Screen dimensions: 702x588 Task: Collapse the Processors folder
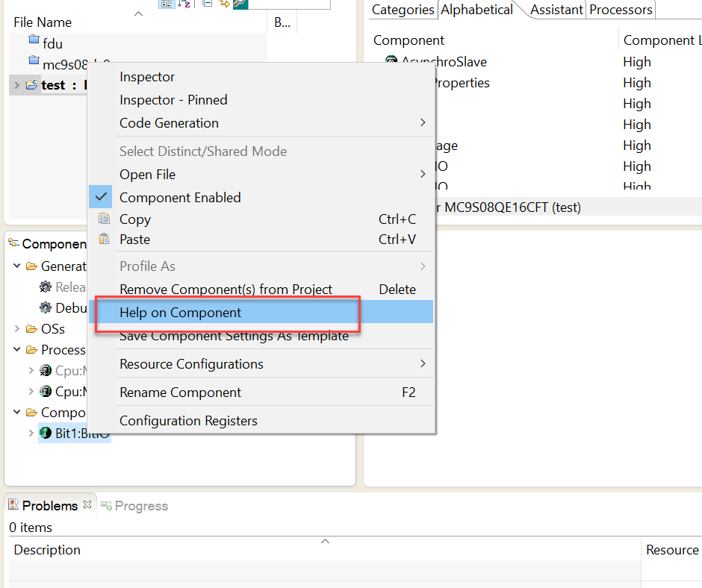pyautogui.click(x=16, y=349)
